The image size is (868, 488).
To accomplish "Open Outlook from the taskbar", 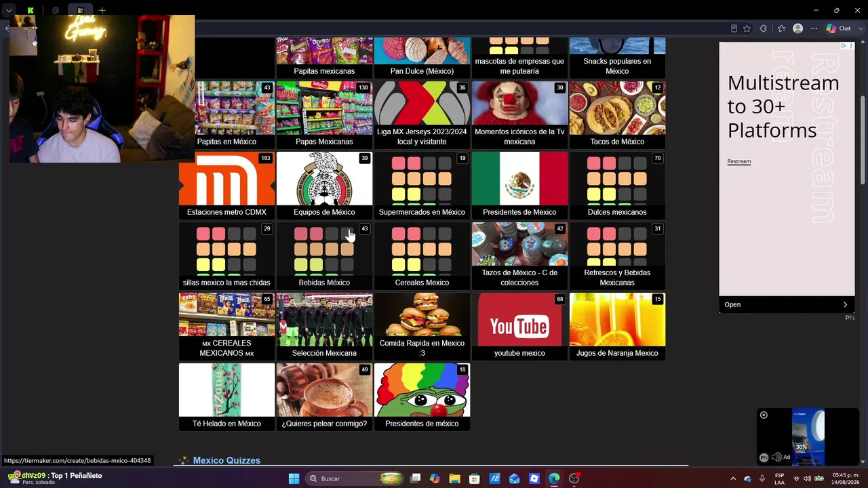I will (x=515, y=479).
